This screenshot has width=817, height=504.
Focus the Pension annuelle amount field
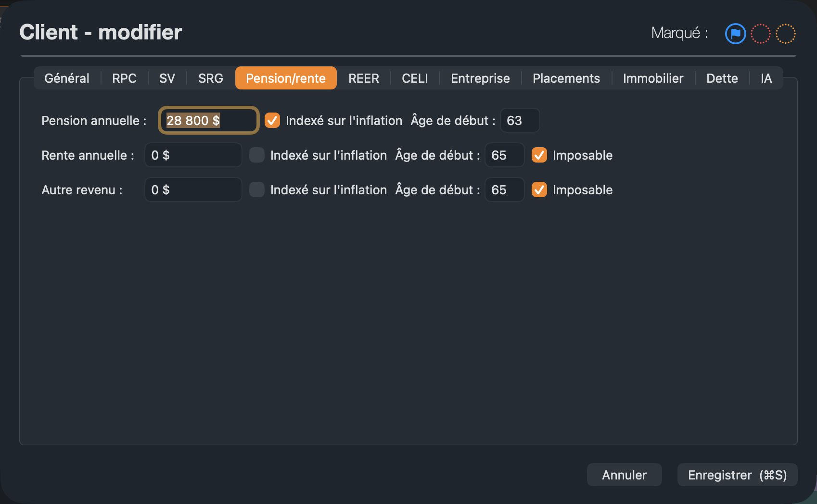coord(209,120)
